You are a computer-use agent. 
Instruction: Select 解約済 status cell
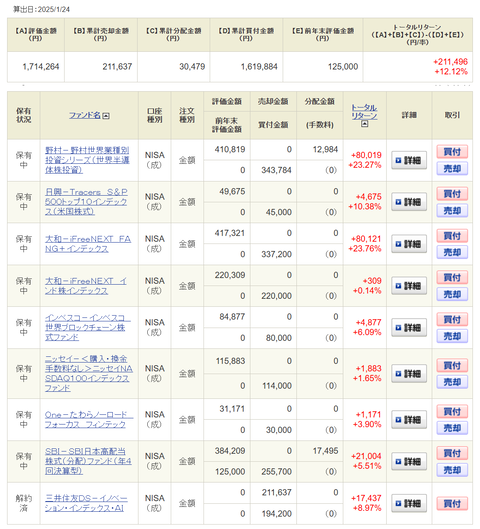pos(24,503)
